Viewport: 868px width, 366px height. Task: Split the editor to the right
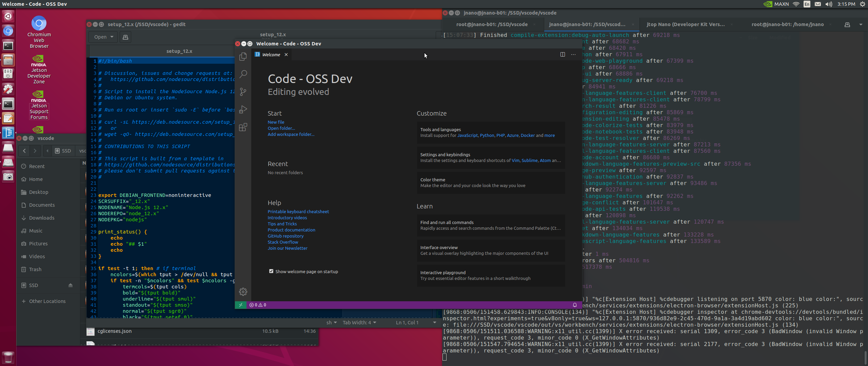coord(563,55)
